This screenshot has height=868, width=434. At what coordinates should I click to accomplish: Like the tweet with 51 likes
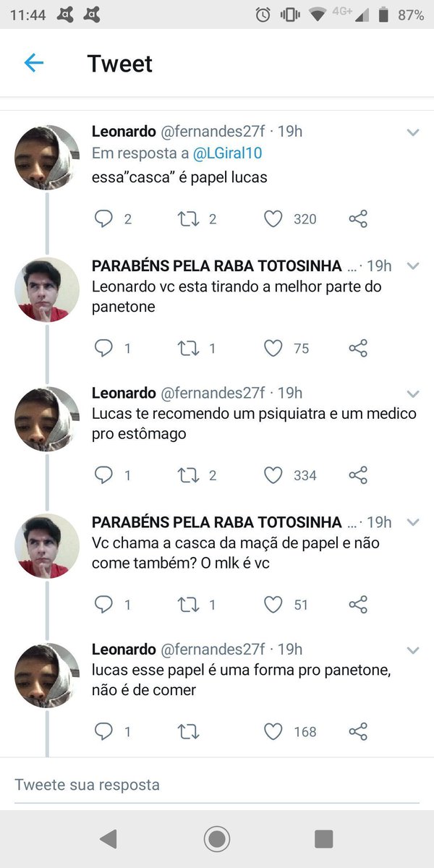[x=273, y=605]
